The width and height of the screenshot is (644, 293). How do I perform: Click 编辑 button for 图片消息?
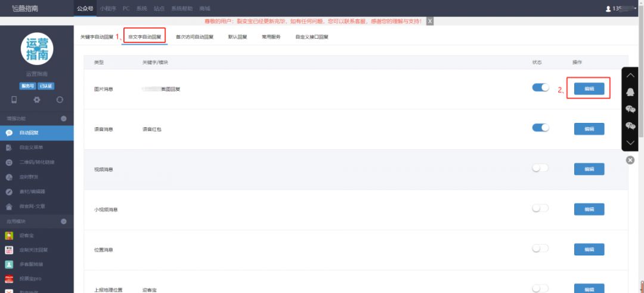pos(589,89)
